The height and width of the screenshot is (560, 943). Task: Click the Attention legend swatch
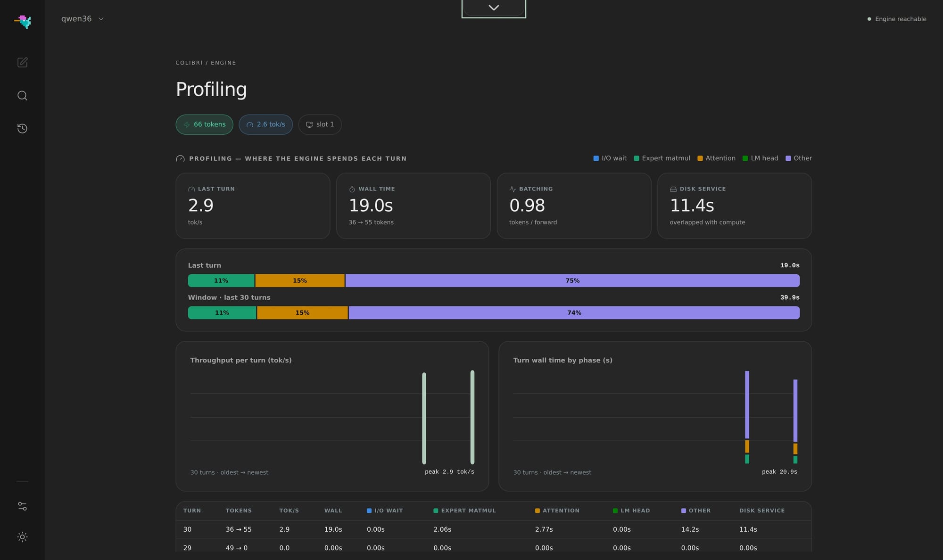pos(700,158)
